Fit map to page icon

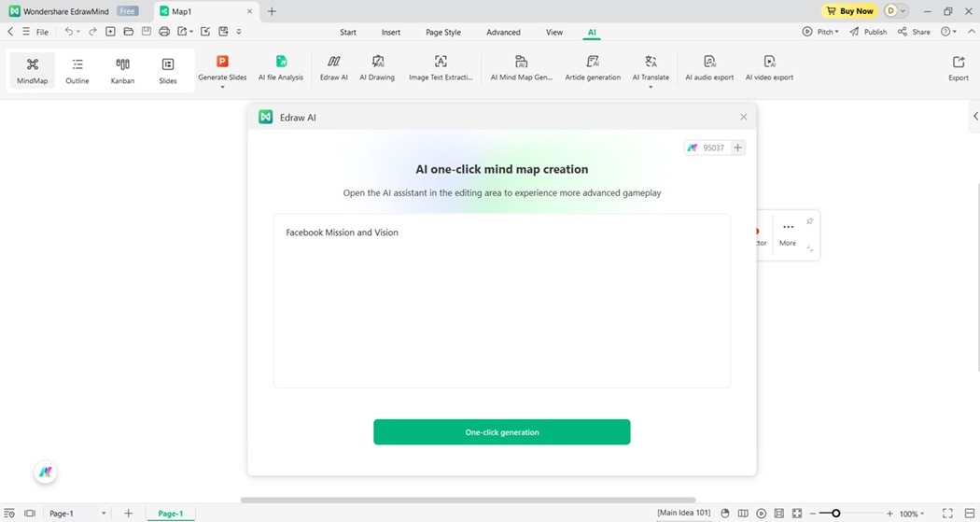[x=797, y=514]
